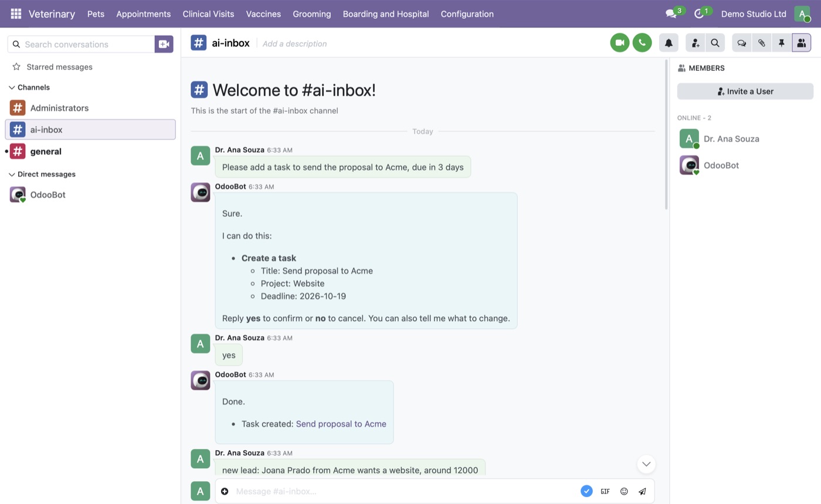Open the Vaccines menu

tap(263, 13)
